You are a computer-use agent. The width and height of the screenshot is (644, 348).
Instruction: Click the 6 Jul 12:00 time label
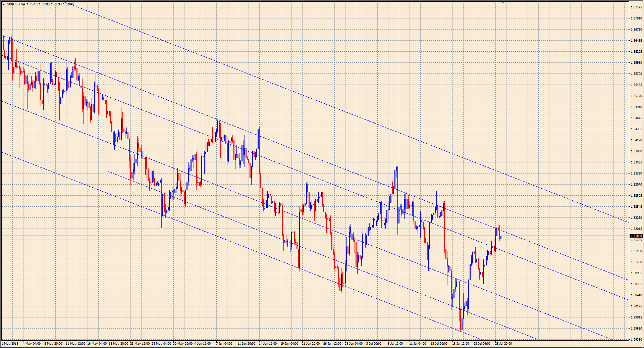pyautogui.click(x=395, y=344)
